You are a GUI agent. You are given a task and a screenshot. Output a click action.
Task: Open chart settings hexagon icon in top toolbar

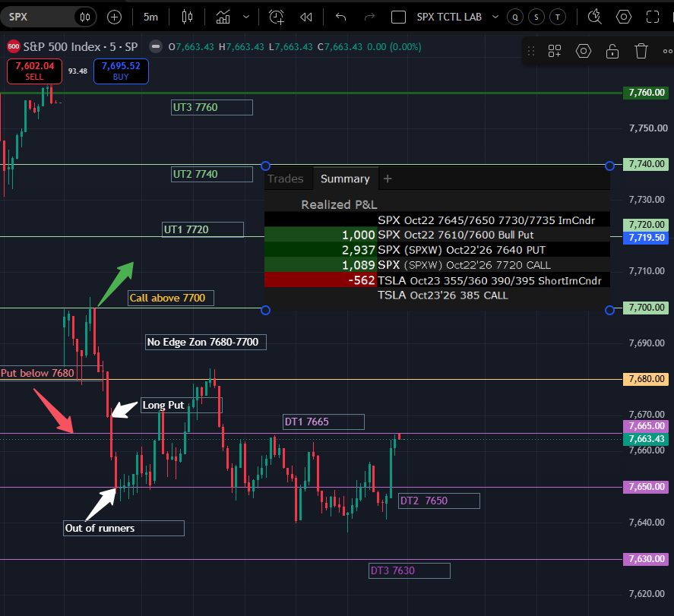point(624,17)
